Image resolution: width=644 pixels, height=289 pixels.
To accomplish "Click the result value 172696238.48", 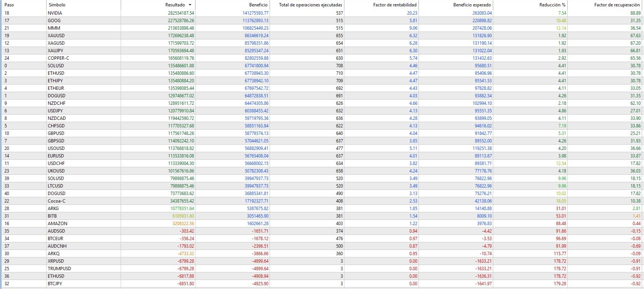I will click(x=181, y=35).
